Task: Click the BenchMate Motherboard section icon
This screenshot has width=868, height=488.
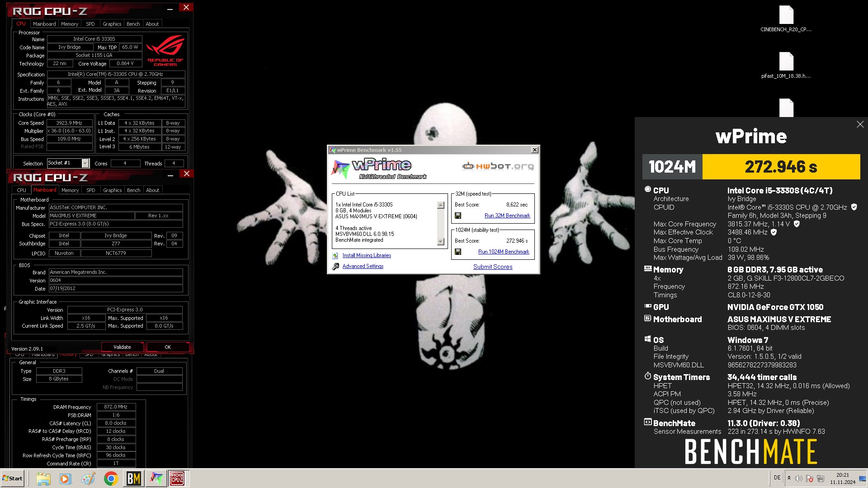Action: tap(648, 319)
